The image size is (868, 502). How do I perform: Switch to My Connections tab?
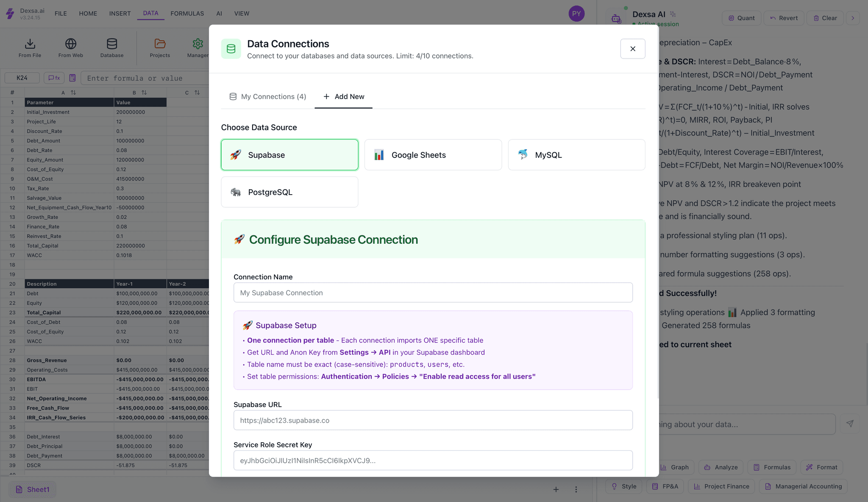pos(268,97)
